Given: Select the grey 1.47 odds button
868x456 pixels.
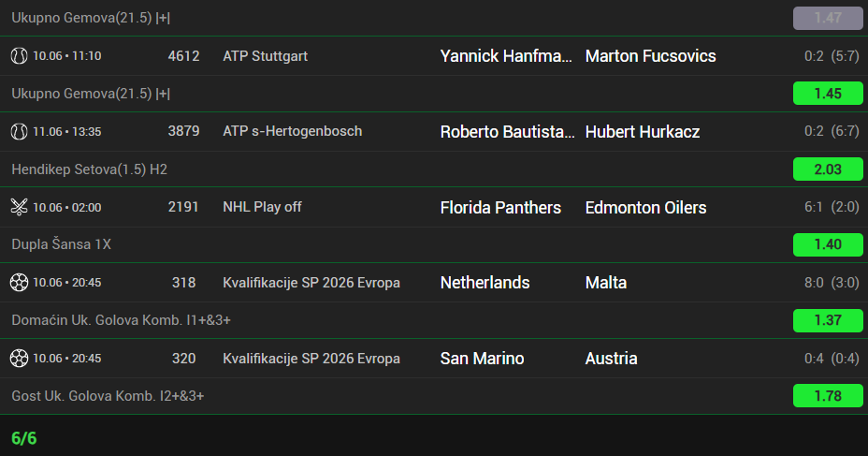Looking at the screenshot, I should coord(828,18).
